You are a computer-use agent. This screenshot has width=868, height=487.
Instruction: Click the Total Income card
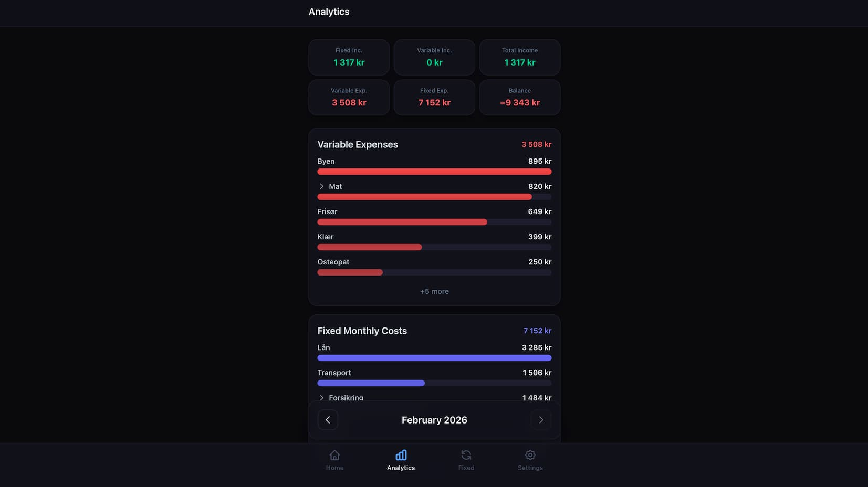[519, 57]
